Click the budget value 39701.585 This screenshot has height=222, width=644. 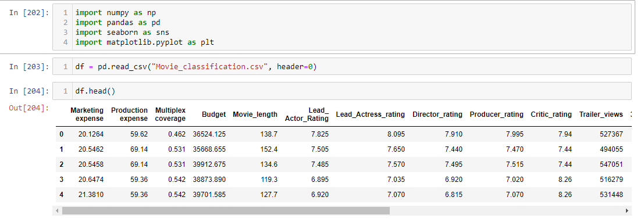(209, 195)
